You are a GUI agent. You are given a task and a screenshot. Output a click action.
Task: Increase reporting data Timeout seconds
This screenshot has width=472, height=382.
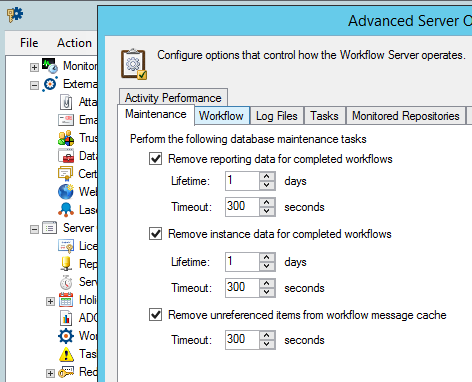[267, 202]
